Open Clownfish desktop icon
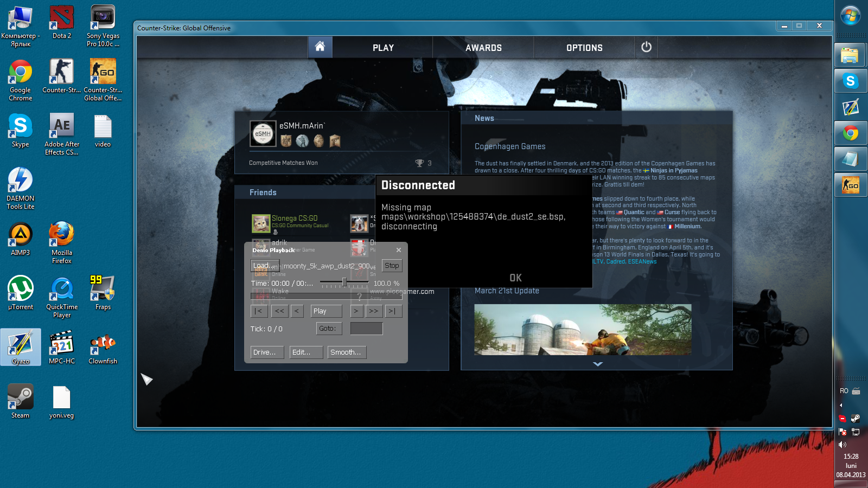 (103, 348)
